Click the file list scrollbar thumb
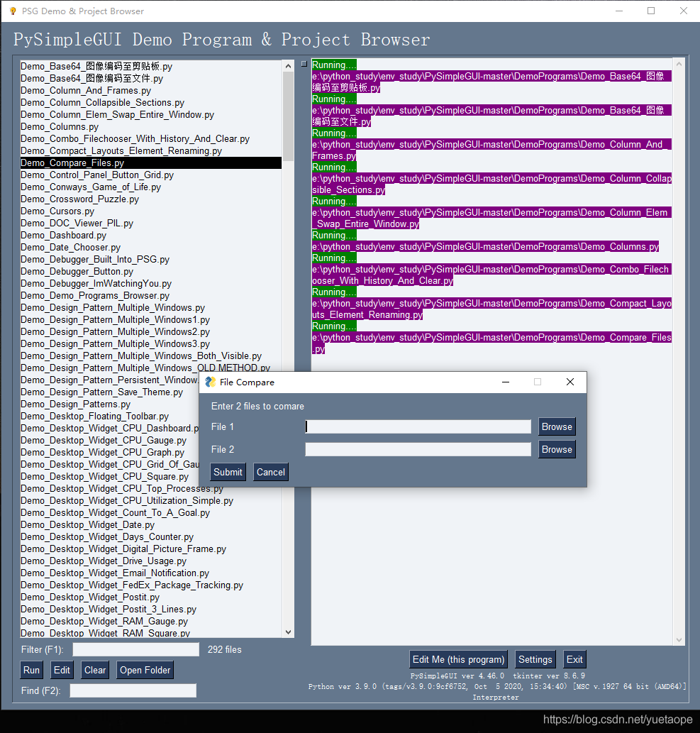The width and height of the screenshot is (700, 733). [289, 116]
